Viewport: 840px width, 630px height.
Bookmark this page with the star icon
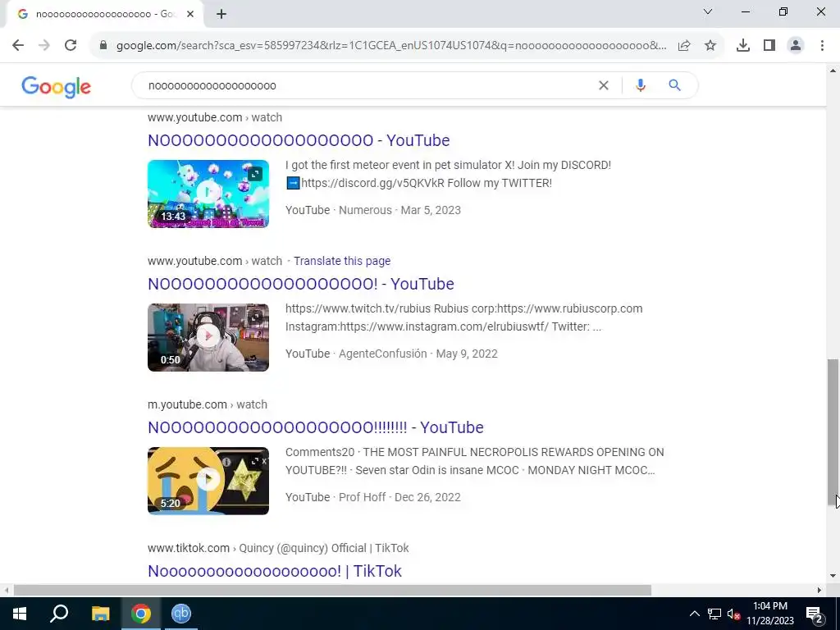(710, 46)
